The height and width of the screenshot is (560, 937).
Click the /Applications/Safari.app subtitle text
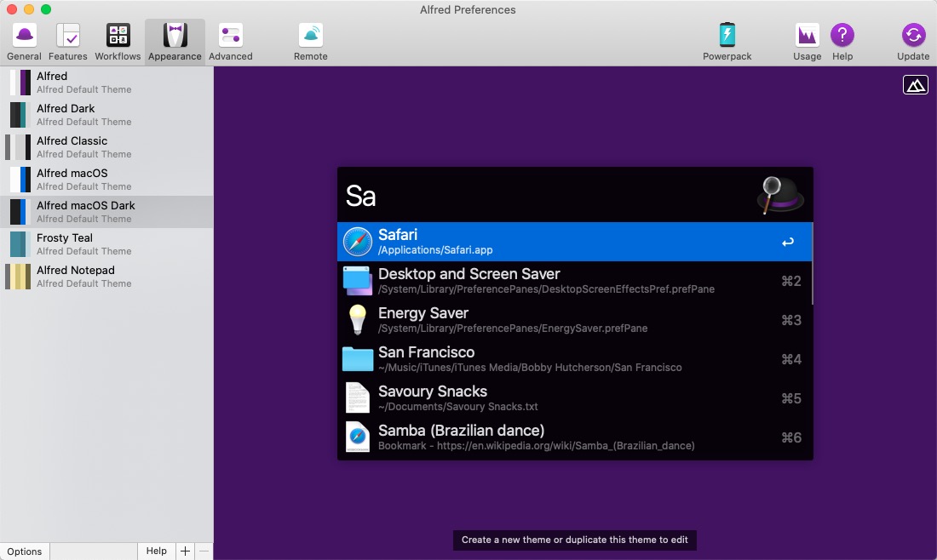coord(435,250)
